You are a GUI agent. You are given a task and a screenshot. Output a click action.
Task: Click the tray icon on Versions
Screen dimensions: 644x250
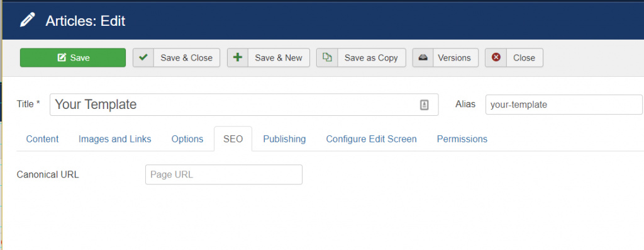coord(423,57)
